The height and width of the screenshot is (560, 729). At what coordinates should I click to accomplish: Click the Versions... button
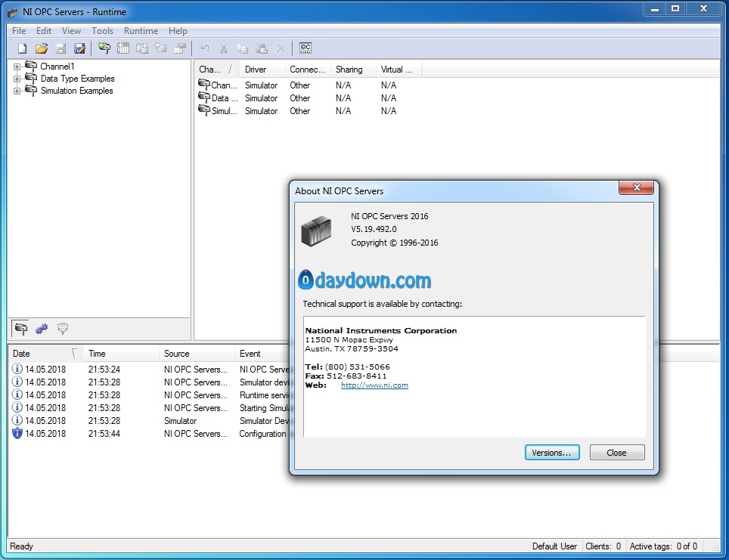click(552, 453)
